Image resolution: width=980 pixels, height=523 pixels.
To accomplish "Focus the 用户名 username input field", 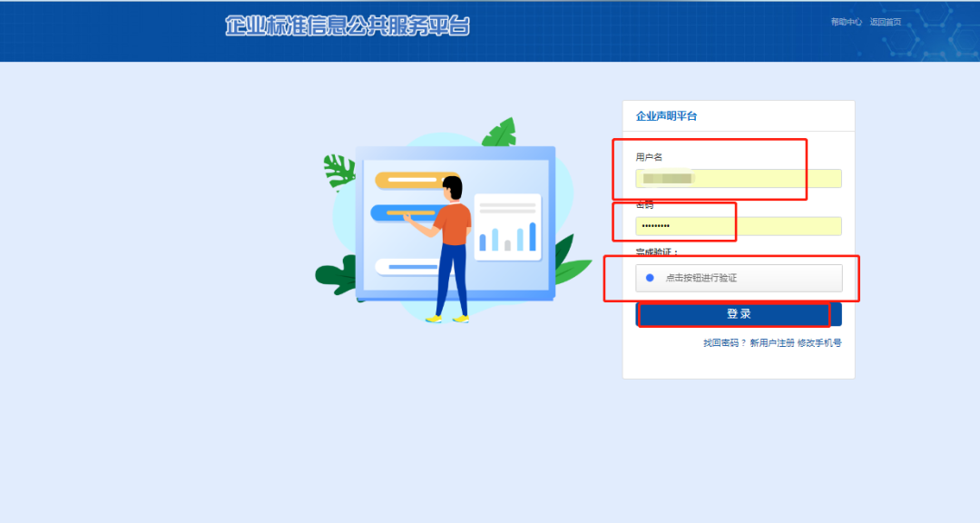I will (739, 179).
